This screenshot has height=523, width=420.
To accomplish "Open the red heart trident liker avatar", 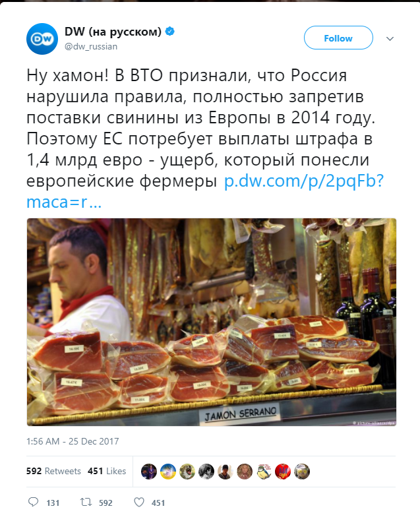I will (x=283, y=472).
